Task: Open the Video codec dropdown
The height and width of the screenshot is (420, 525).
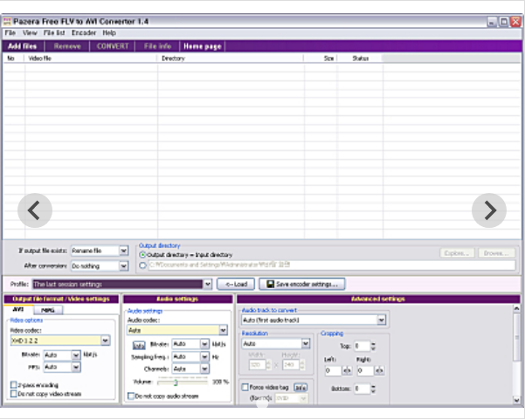Action: pos(105,341)
